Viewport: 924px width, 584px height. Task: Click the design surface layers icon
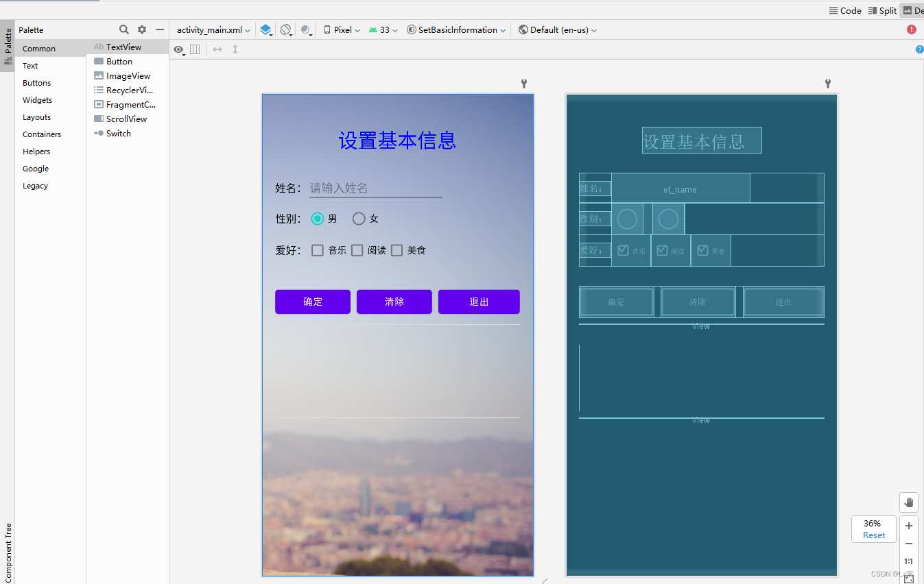click(x=265, y=29)
